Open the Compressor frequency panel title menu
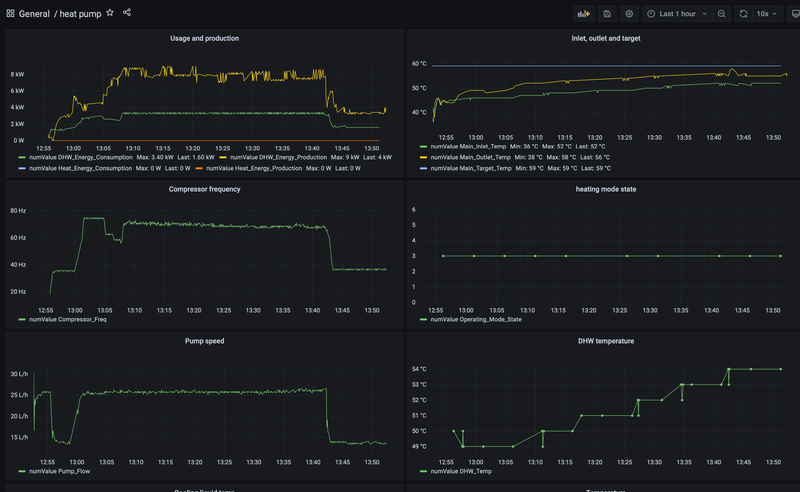This screenshot has width=800, height=492. pyautogui.click(x=204, y=189)
